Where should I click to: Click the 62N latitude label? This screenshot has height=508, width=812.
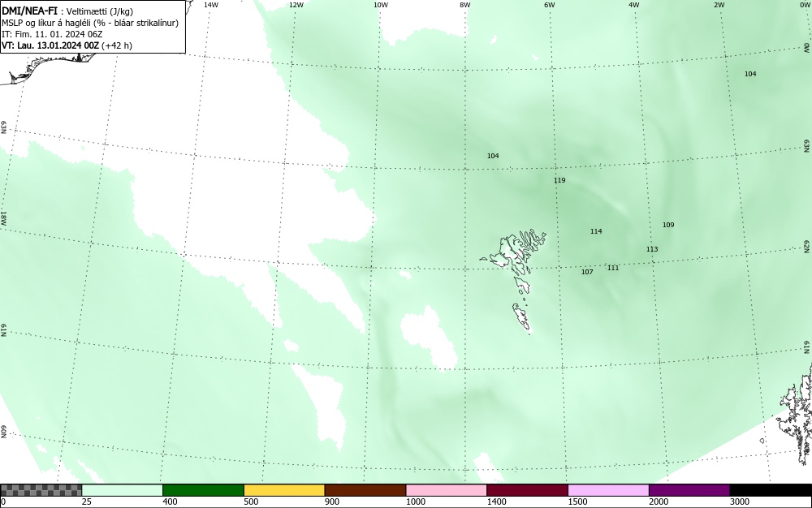click(807, 246)
